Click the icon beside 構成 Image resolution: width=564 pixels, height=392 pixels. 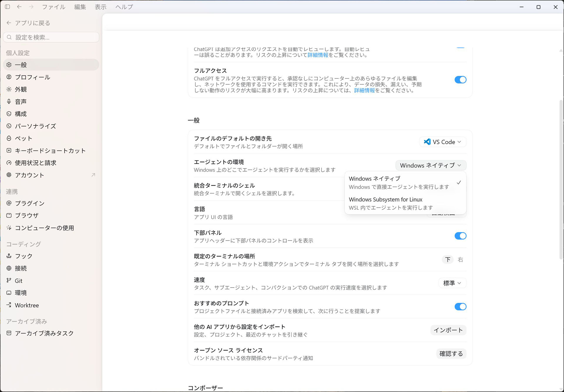click(x=9, y=114)
